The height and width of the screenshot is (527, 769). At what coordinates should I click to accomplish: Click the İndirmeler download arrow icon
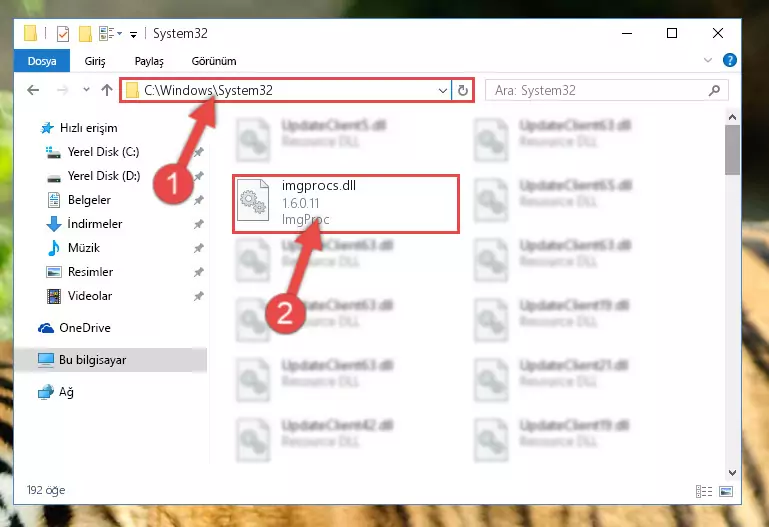(53, 224)
